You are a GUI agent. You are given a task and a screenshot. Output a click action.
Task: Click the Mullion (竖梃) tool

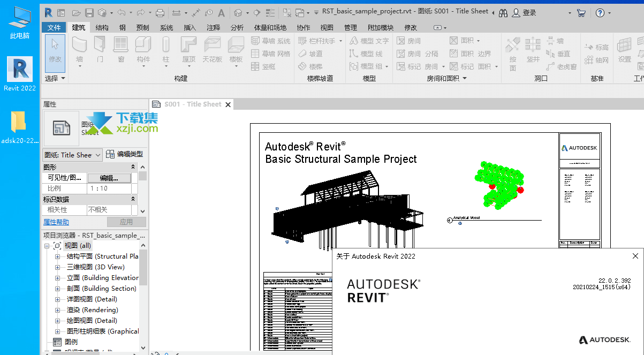pyautogui.click(x=263, y=66)
